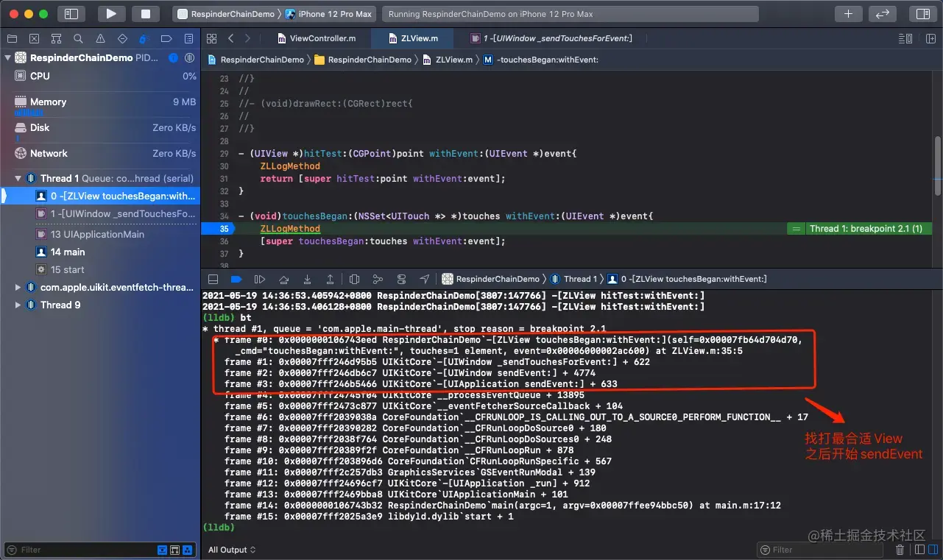Open the Test navigator diamond icon

[x=122, y=38]
